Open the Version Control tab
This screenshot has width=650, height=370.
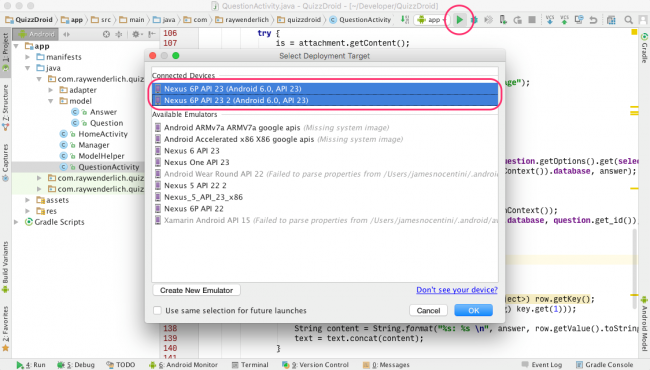tap(315, 365)
